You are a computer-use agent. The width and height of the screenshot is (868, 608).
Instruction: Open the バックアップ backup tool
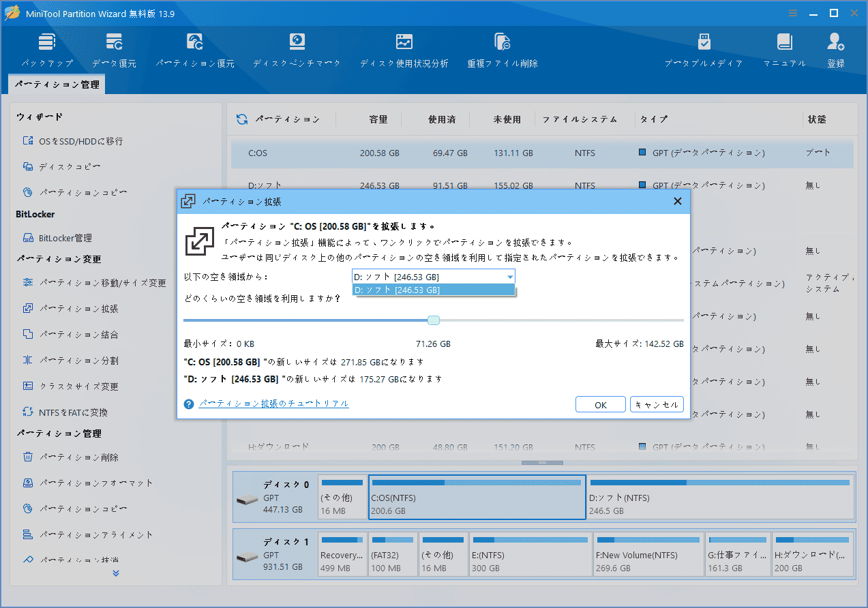[47, 50]
